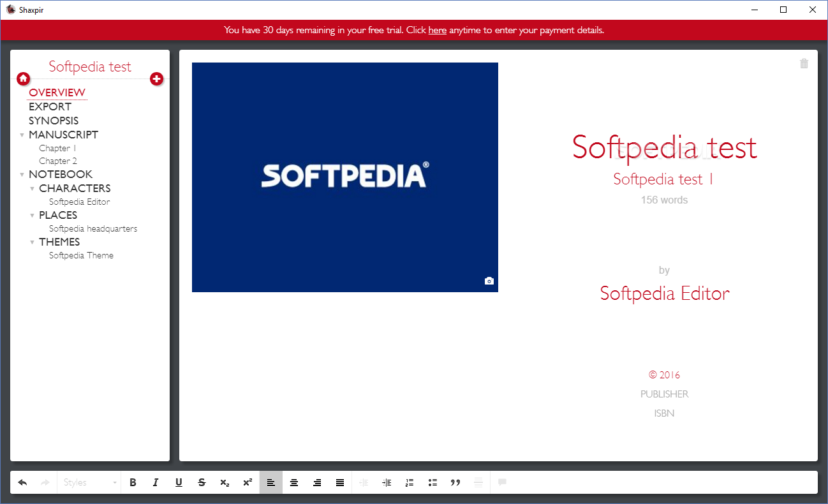Collapse the THEMES group
The width and height of the screenshot is (828, 504).
click(x=32, y=242)
